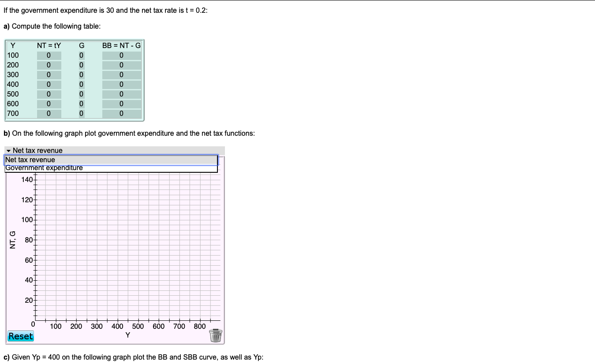Click the NT cell for Y = 700
Image resolution: width=595 pixels, height=364 pixels.
[x=49, y=113]
